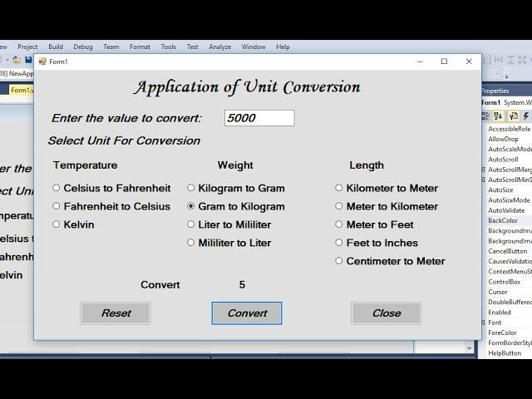Select Celsius to Fahrenheit radio button
The image size is (532, 399).
click(57, 189)
